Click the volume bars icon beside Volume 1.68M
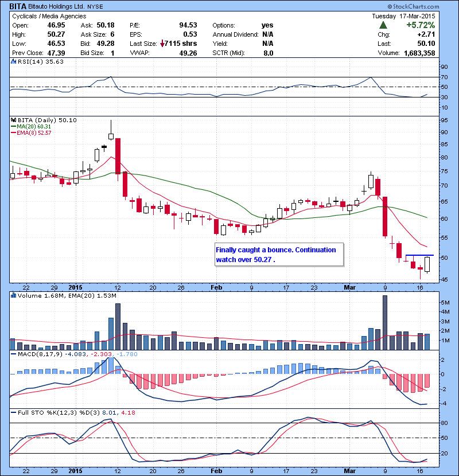This screenshot has height=476, width=459. pyautogui.click(x=13, y=295)
